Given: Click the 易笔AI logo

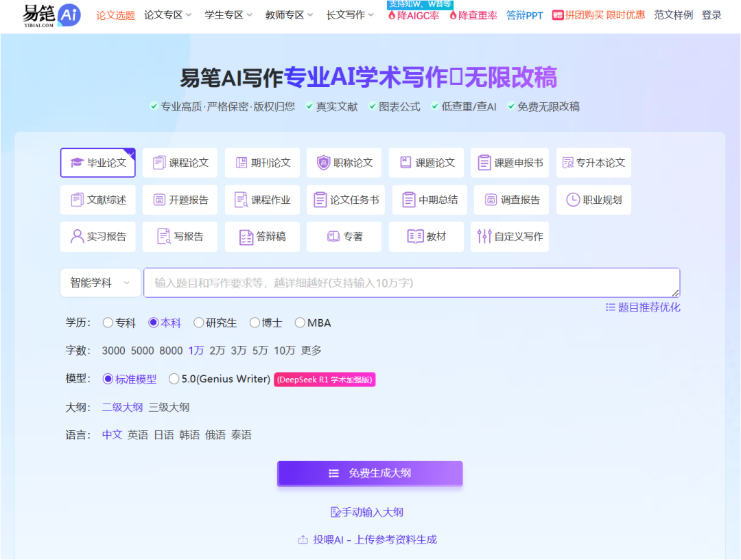Looking at the screenshot, I should pos(51,15).
